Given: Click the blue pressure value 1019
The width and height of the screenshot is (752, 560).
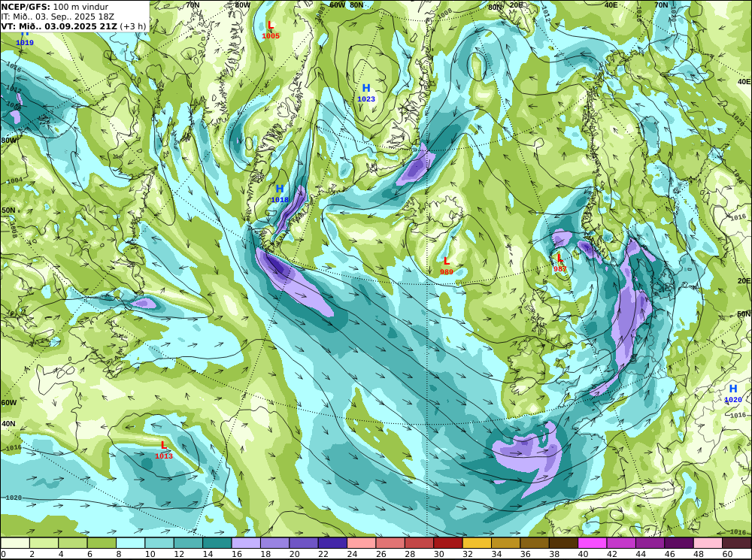Looking at the screenshot, I should (x=25, y=43).
